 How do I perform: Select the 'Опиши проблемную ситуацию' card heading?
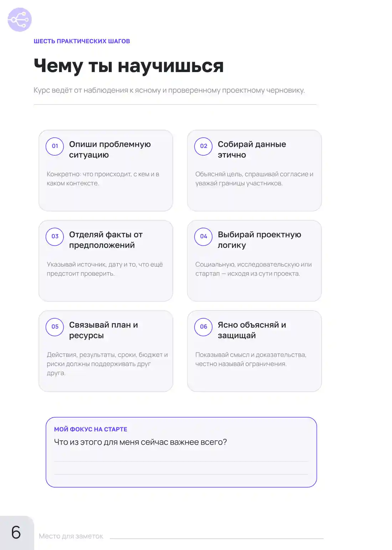point(110,150)
